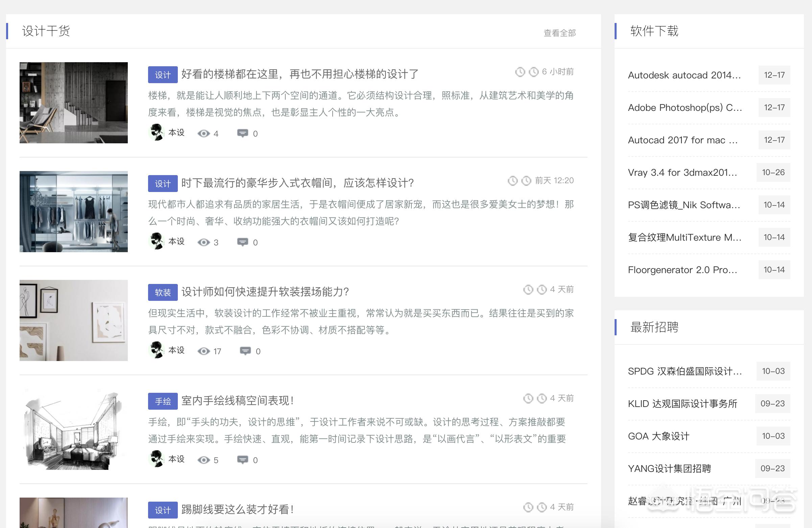Screen dimensions: 812x528
Task: Open Adobe Photoshop(ps) download entry
Action: [685, 107]
